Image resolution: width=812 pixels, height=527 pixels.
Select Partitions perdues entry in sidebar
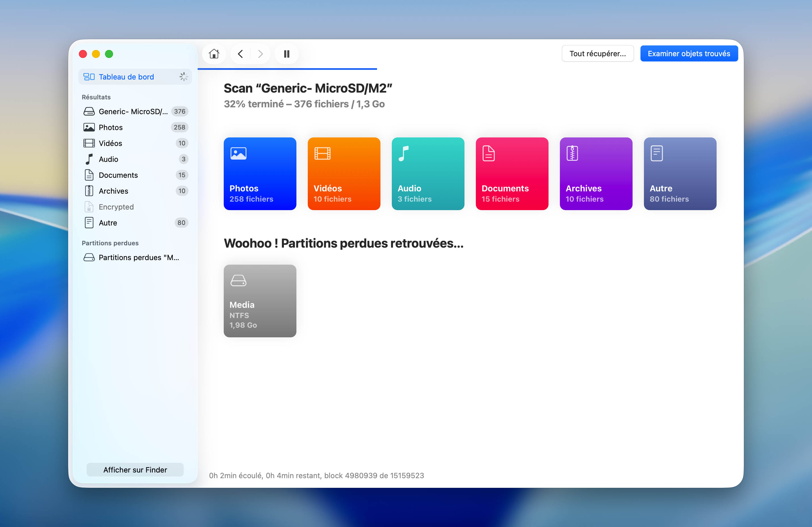coord(135,257)
